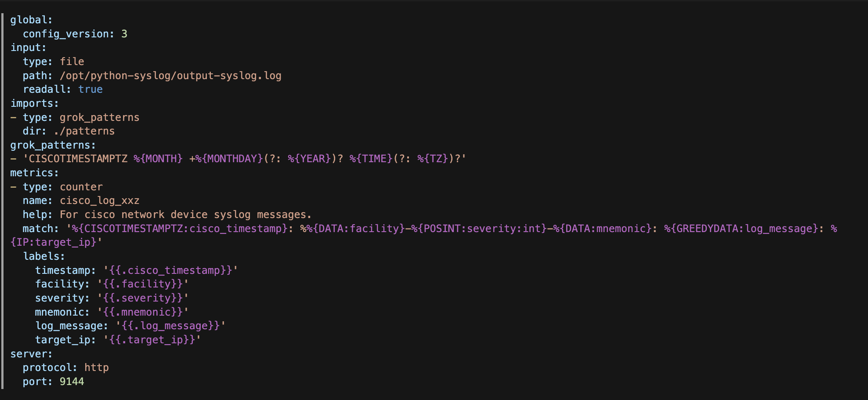Screen dimensions: 868x400
Task: Click the help text about Cisco syslog messages
Action: (x=185, y=215)
